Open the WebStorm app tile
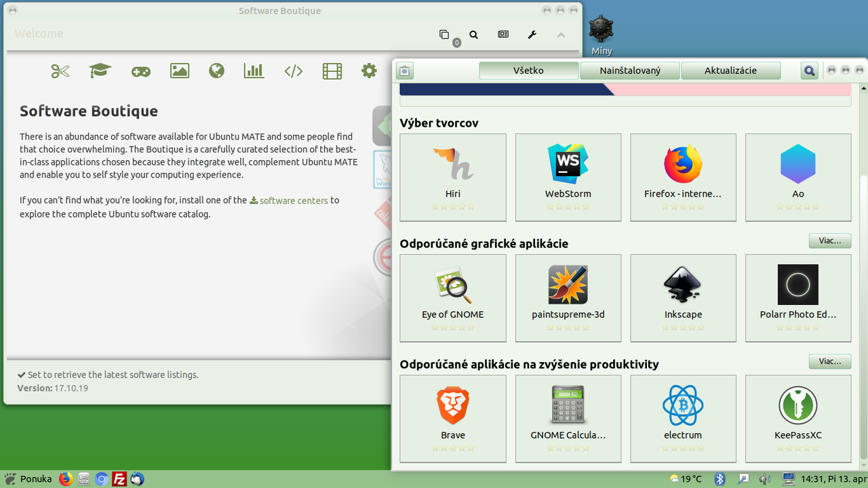 tap(568, 178)
